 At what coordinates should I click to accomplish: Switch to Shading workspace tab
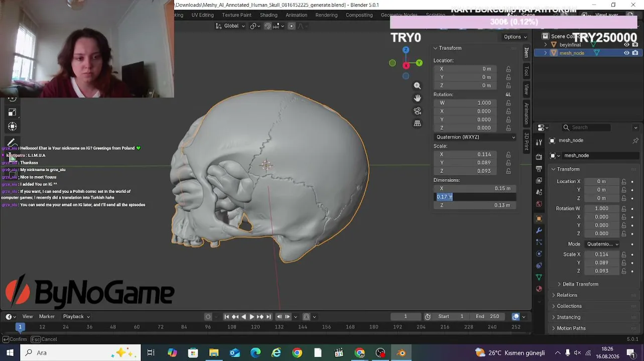(x=269, y=15)
